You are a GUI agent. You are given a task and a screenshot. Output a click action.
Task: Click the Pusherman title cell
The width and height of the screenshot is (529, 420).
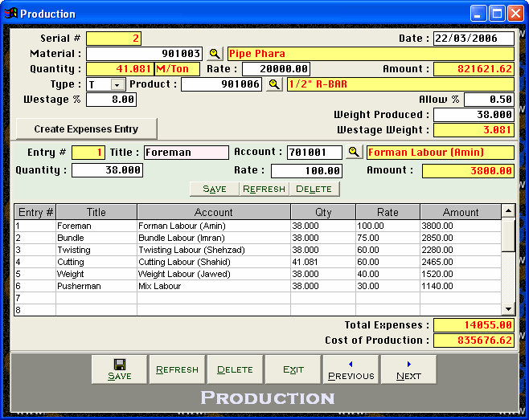coord(96,286)
